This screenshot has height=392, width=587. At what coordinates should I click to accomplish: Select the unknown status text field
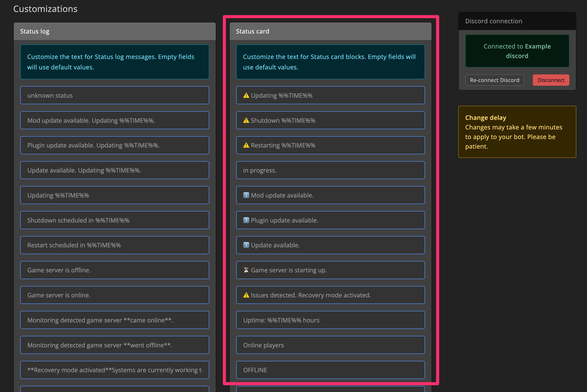coord(114,95)
